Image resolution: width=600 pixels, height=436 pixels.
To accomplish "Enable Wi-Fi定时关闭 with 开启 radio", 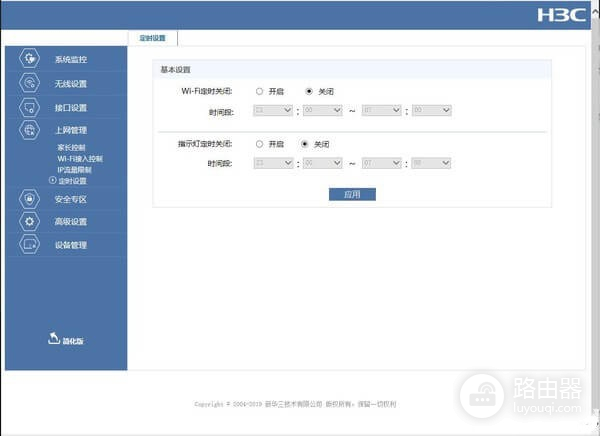I will (x=260, y=91).
